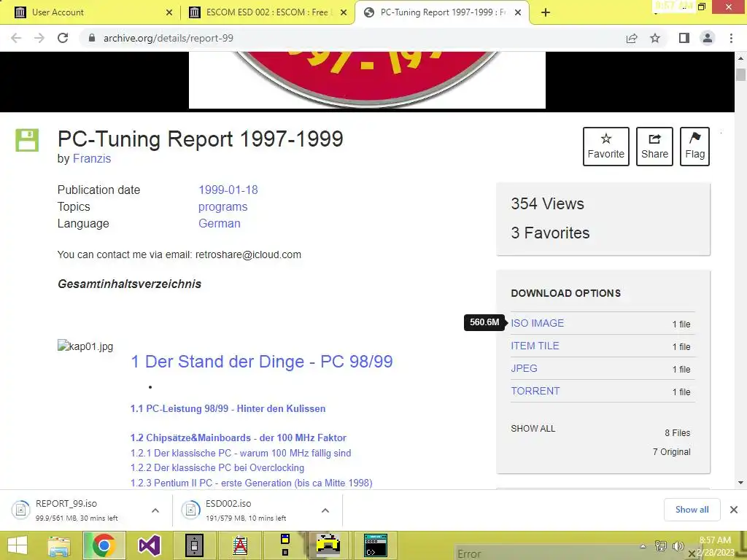Expand options for ESD002.iso download
This screenshot has width=747, height=560.
tap(325, 510)
